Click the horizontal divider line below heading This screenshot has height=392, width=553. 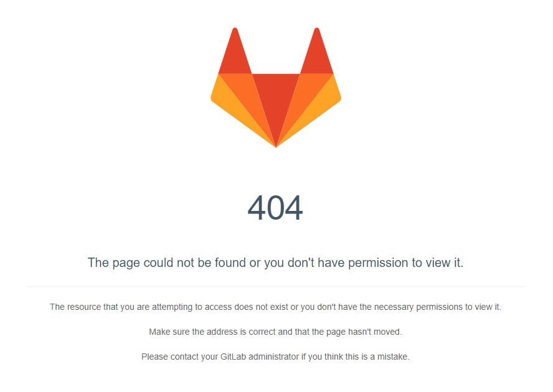[x=275, y=287]
